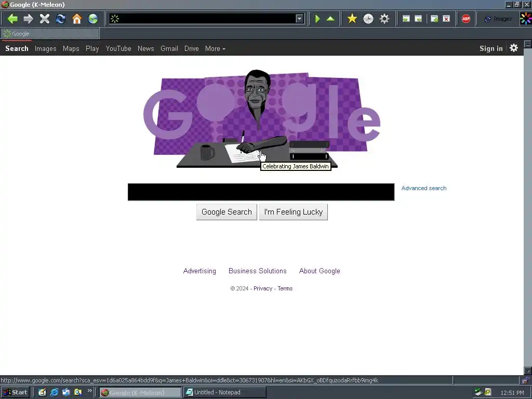Click the first quick launch notepad-style icon
The width and height of the screenshot is (532, 399).
click(42, 392)
